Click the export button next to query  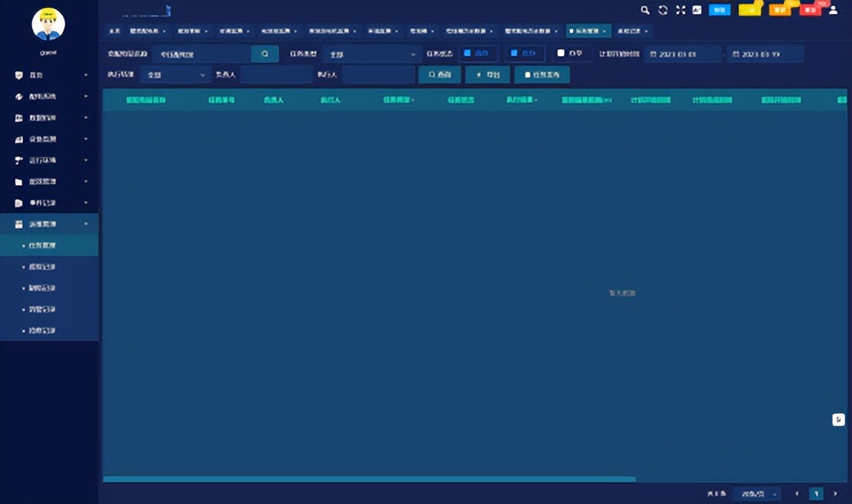[488, 75]
